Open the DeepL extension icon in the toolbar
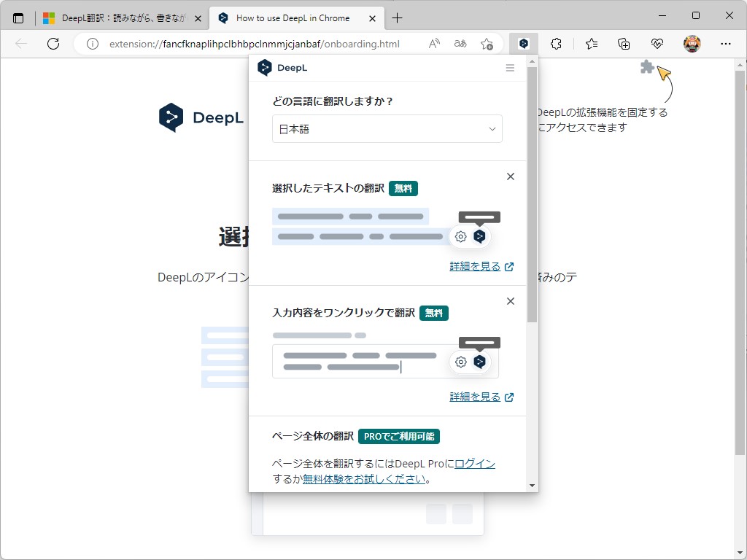Image resolution: width=747 pixels, height=560 pixels. pos(524,44)
